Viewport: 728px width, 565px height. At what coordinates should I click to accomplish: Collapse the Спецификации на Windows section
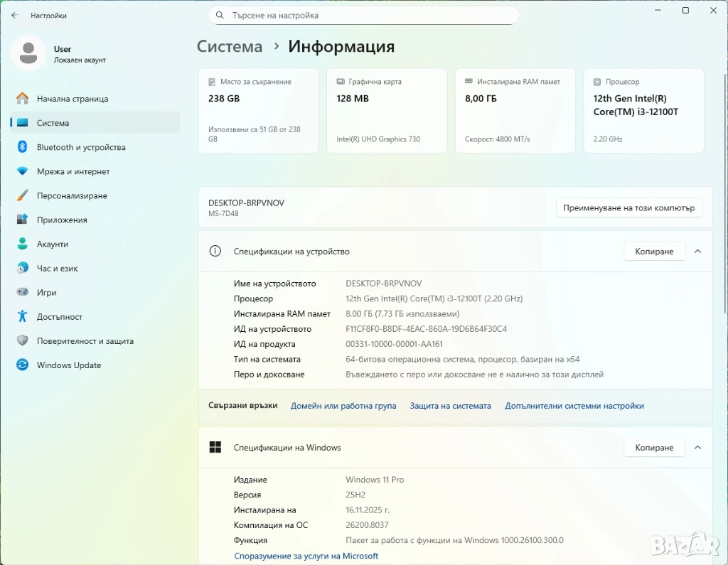tap(697, 447)
